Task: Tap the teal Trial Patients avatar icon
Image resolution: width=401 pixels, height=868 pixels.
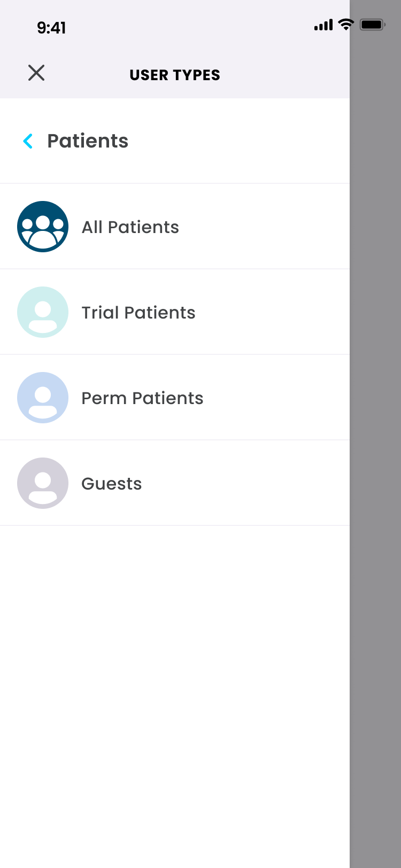Action: (x=43, y=312)
